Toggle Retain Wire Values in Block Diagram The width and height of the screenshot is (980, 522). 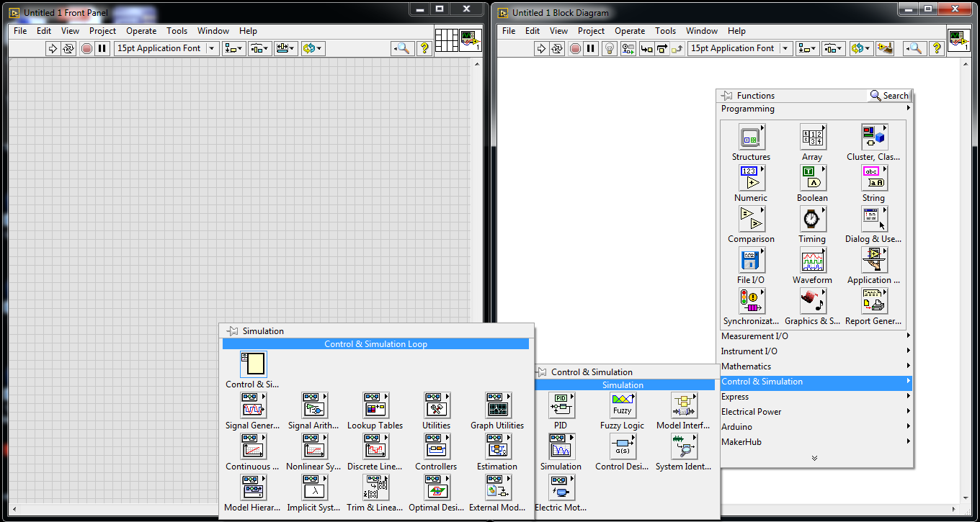[x=628, y=48]
